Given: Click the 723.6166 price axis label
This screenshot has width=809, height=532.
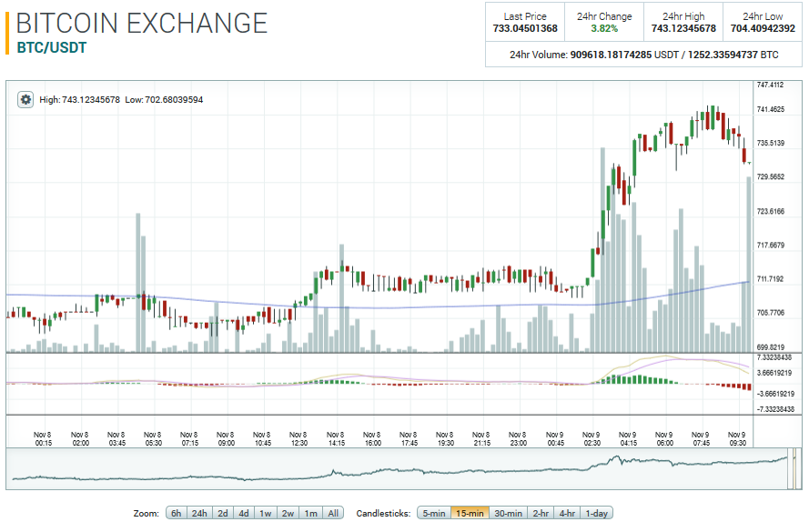Looking at the screenshot, I should point(770,211).
